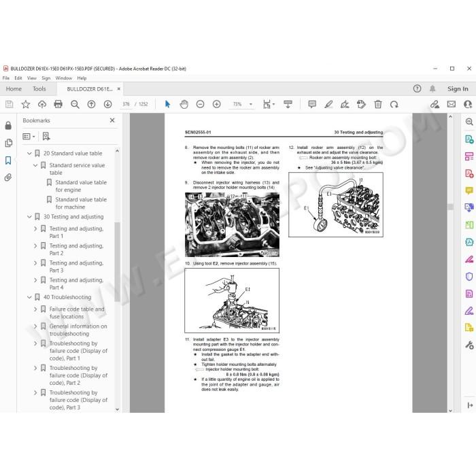Select the highlight pen tool
The width and height of the screenshot is (476, 476).
[328, 105]
